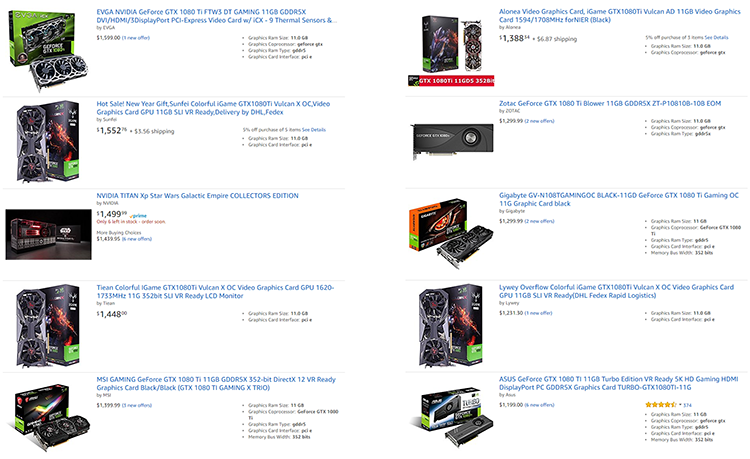The height and width of the screenshot is (459, 750).
Task: Click See Details for the Alonea 5% off offer
Action: (717, 37)
